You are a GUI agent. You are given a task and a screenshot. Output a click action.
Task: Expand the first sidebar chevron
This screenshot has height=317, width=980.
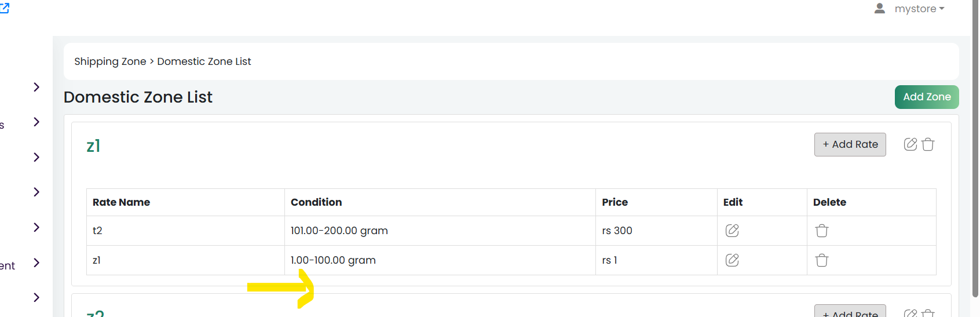(x=36, y=87)
